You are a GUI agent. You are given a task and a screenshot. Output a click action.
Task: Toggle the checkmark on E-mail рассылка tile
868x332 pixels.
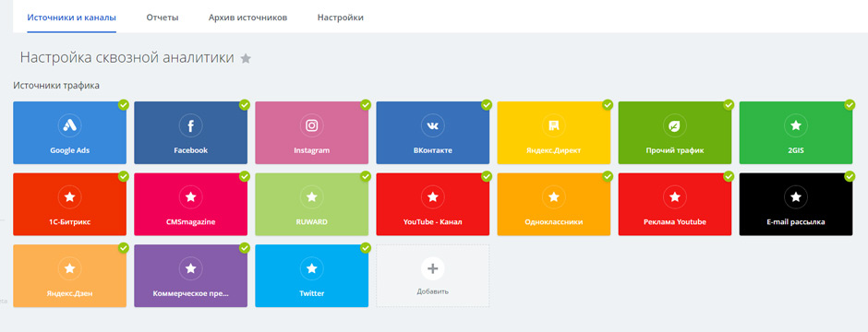pos(850,176)
